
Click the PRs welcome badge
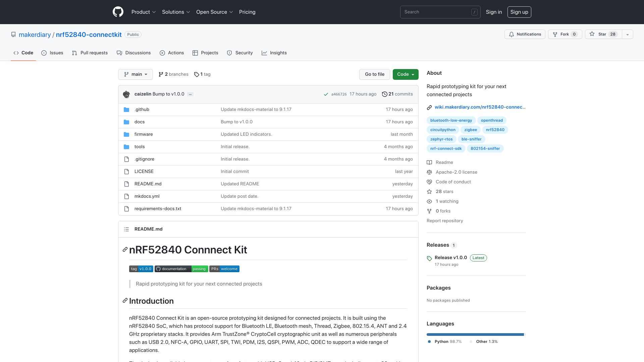[x=224, y=269]
